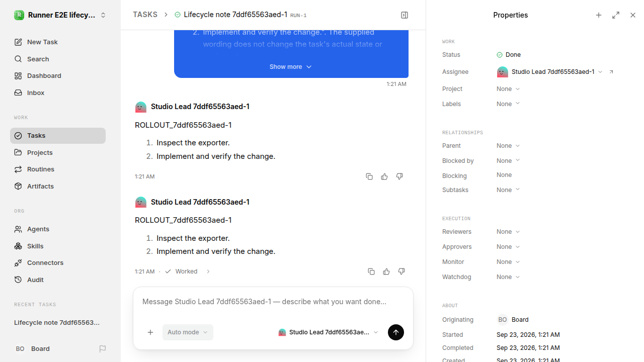This screenshot has height=362, width=644.
Task: Open the Reviewers None dropdown
Action: (x=508, y=232)
